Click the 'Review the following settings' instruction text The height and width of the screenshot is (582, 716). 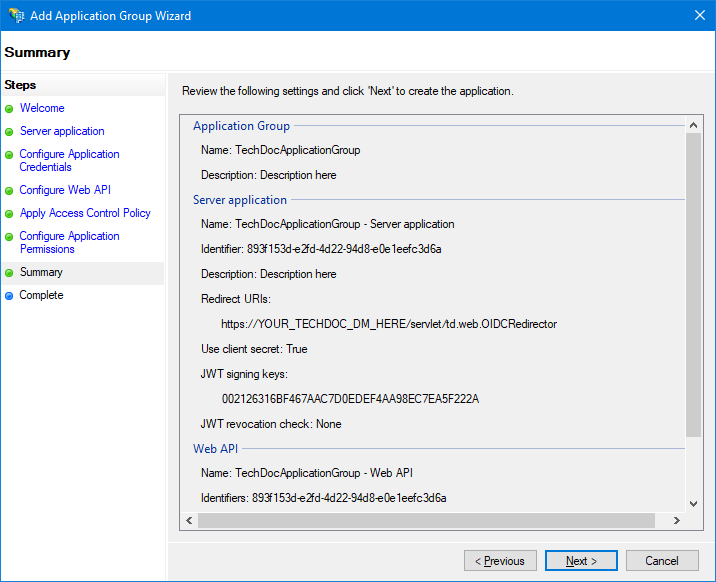(x=347, y=91)
